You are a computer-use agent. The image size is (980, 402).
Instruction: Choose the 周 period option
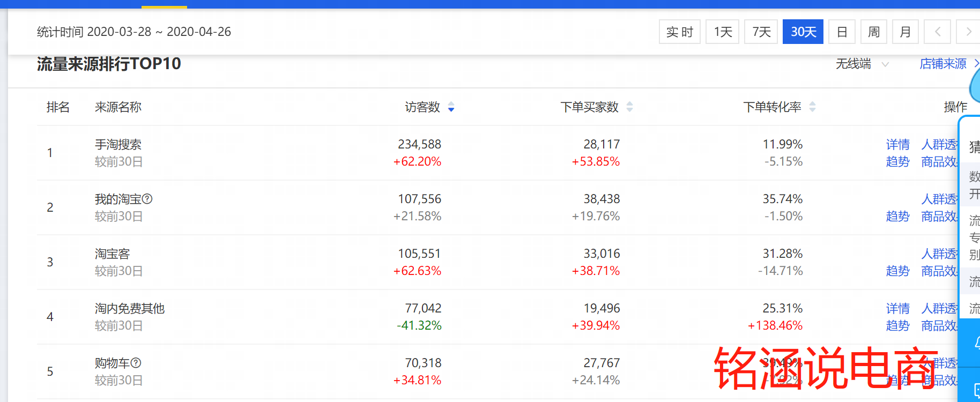coord(874,32)
